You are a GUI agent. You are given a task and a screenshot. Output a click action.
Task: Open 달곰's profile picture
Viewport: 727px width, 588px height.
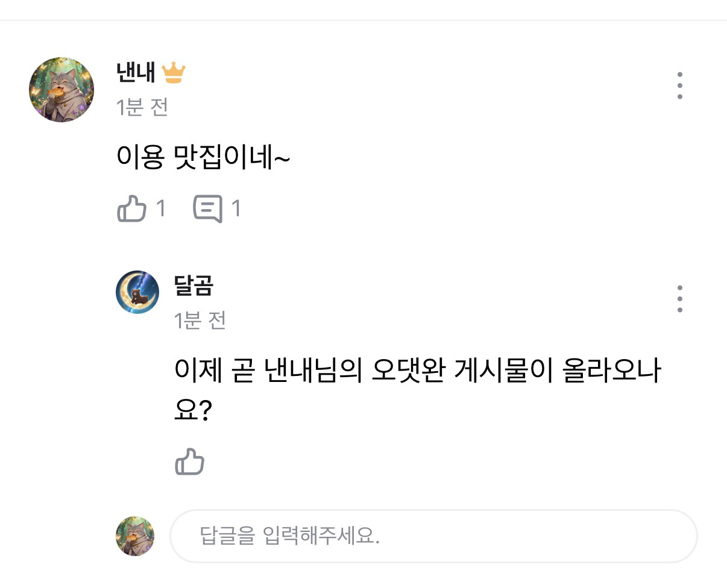pos(136,292)
